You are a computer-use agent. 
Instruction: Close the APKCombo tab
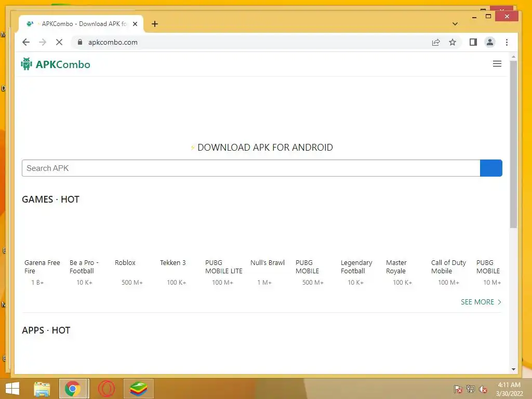pyautogui.click(x=135, y=24)
